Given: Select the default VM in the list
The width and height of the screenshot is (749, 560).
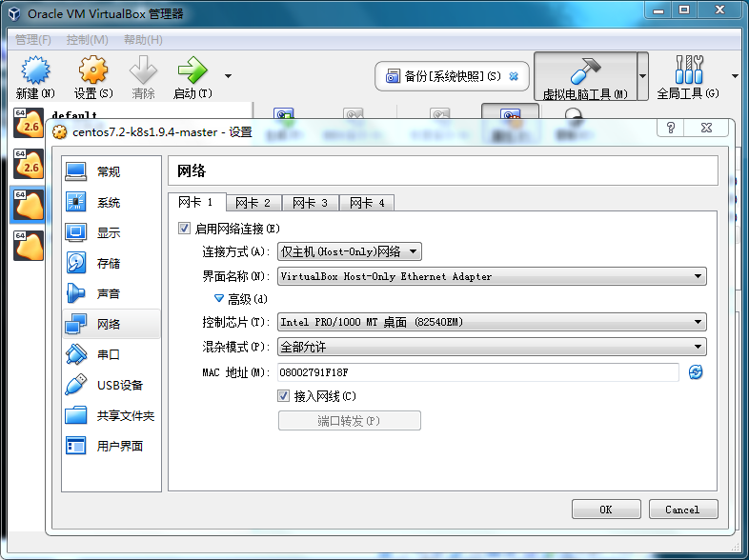Looking at the screenshot, I should tap(29, 123).
